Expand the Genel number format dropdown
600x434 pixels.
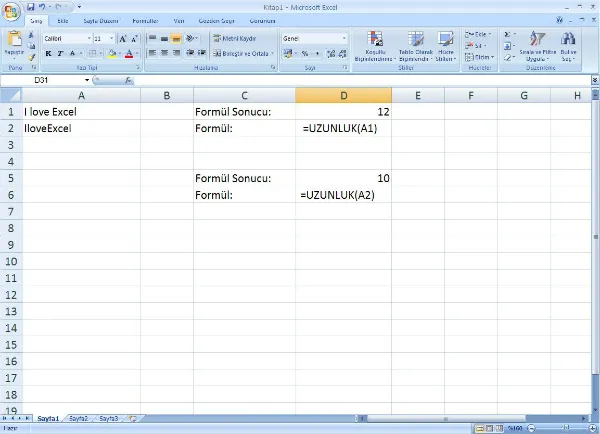(x=343, y=38)
